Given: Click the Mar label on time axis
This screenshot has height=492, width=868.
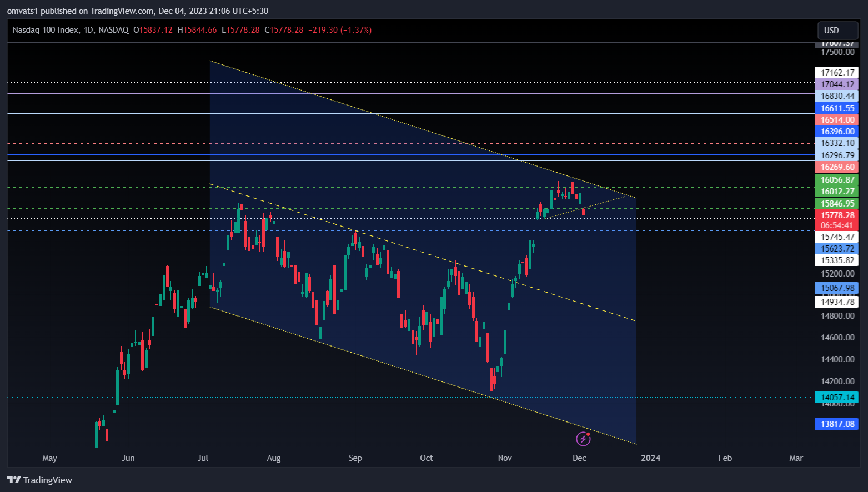Looking at the screenshot, I should click(x=796, y=458).
